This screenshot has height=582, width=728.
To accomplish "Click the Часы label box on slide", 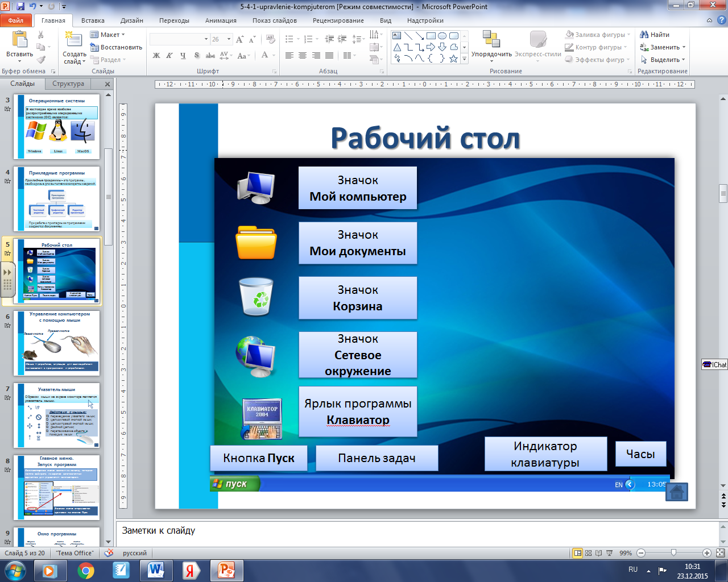I will click(640, 454).
